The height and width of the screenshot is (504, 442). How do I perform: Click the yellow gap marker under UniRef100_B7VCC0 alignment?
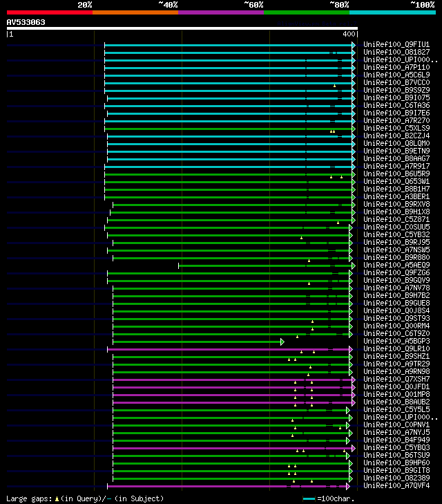coord(334,86)
